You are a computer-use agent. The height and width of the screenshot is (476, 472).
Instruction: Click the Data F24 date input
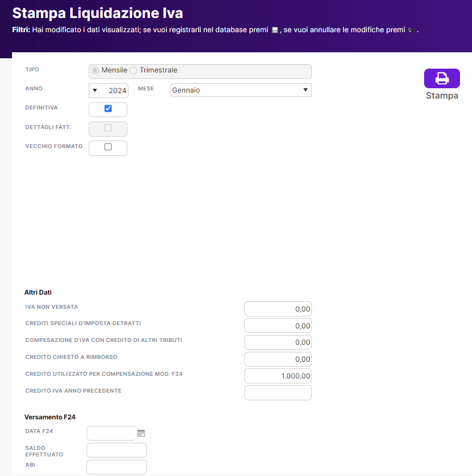(111, 433)
